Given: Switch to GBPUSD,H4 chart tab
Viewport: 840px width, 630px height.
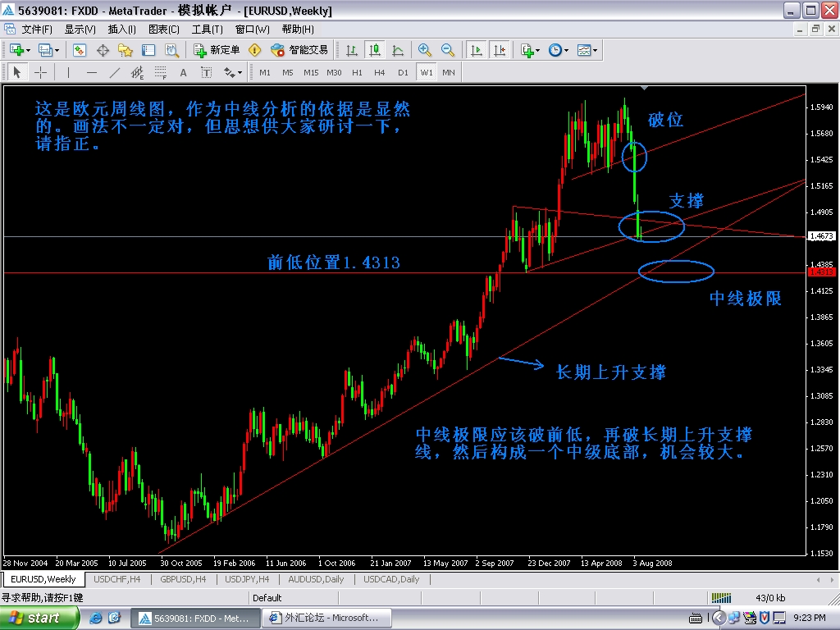Looking at the screenshot, I should [x=183, y=579].
